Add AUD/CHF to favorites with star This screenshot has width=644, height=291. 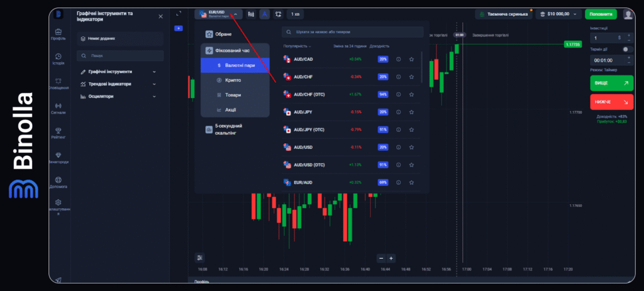pos(411,77)
